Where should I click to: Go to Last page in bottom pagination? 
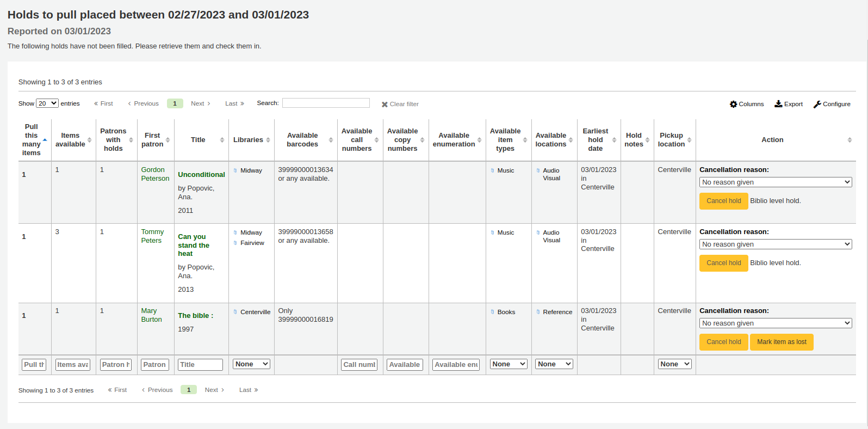(x=249, y=390)
